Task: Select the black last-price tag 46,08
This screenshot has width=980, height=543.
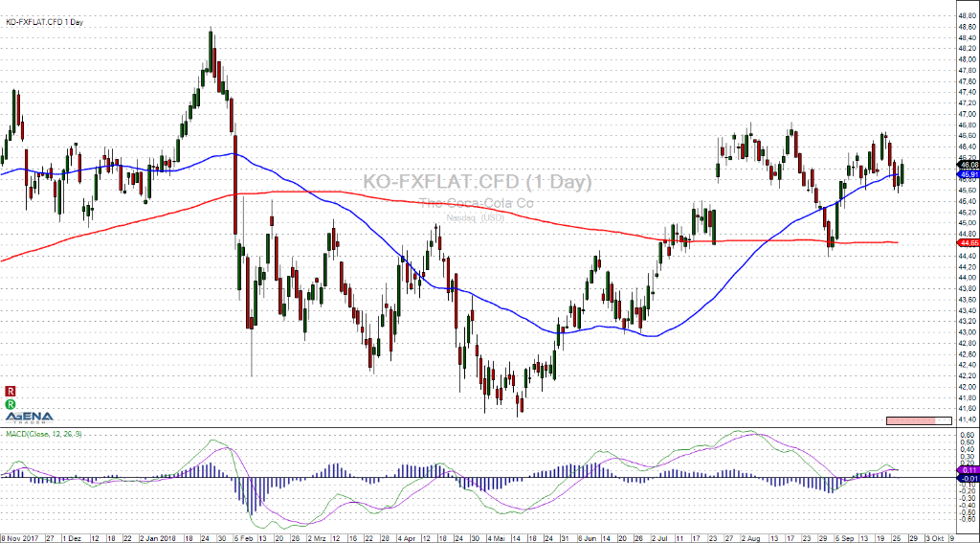Action: click(968, 164)
